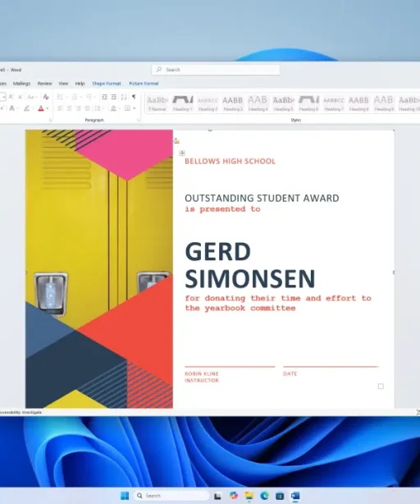Image resolution: width=420 pixels, height=504 pixels.
Task: Apply Heading 8 style
Action: [x=358, y=103]
